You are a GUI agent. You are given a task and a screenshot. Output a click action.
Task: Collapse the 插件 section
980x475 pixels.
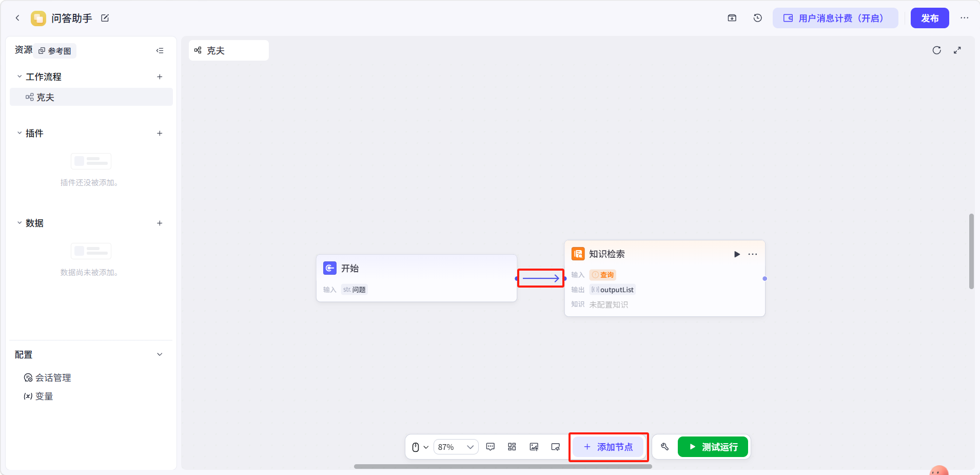pyautogui.click(x=19, y=133)
